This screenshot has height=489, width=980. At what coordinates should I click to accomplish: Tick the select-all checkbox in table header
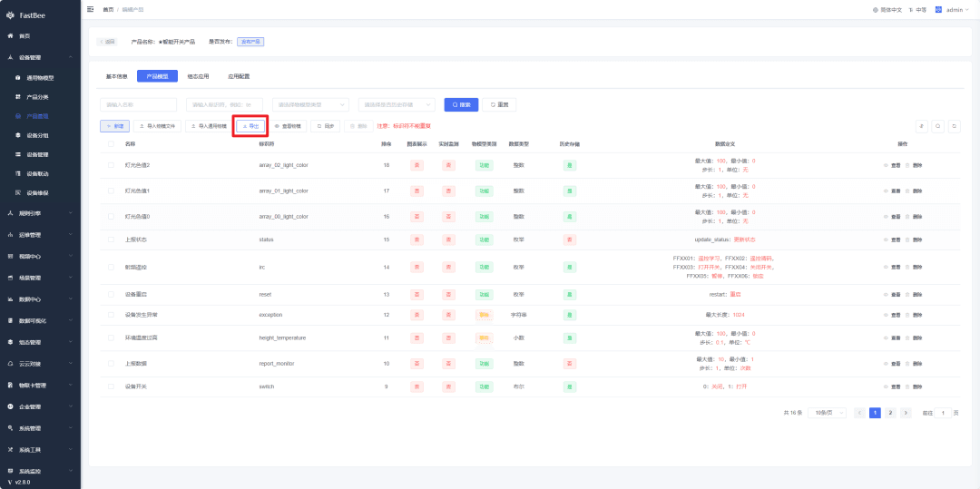click(x=111, y=143)
